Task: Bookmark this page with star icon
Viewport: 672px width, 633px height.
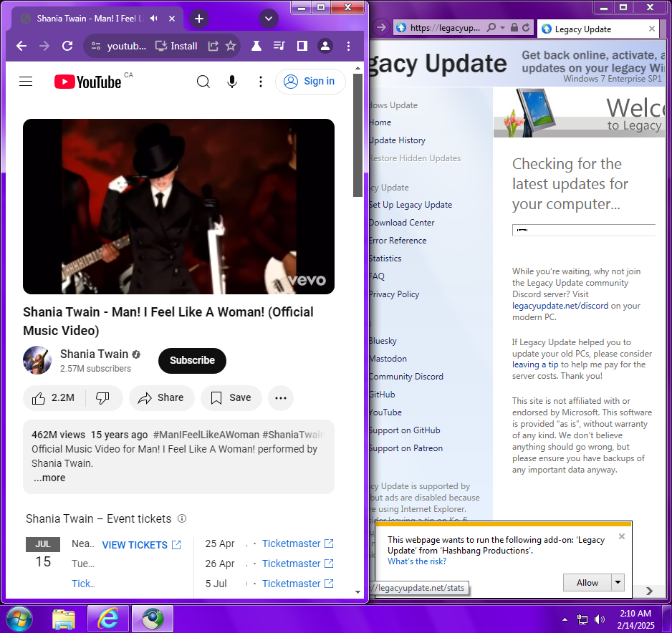Action: click(231, 46)
